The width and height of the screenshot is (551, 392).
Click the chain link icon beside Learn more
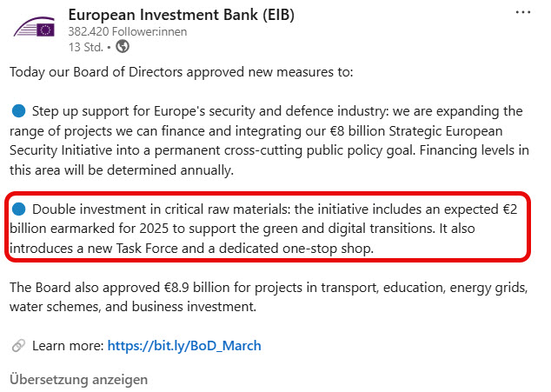[18, 346]
